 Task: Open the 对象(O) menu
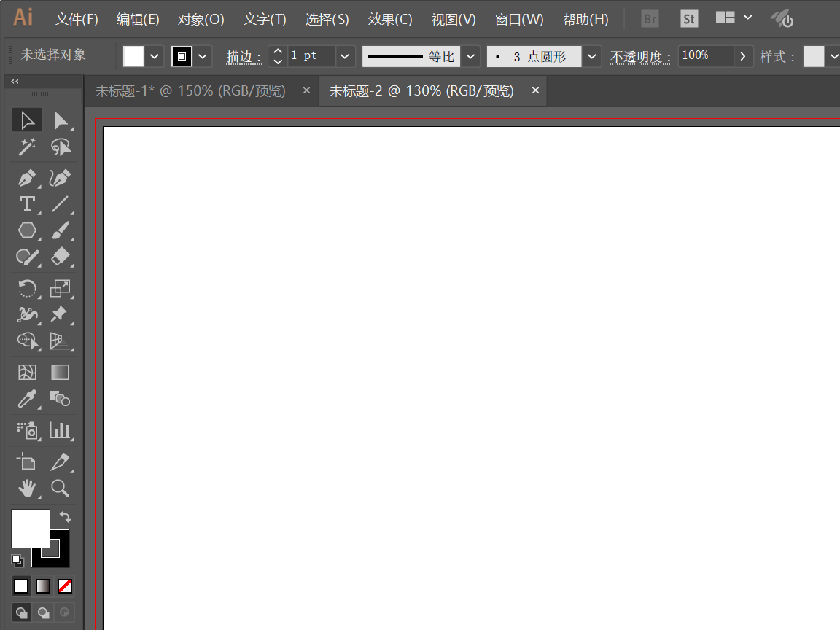[x=201, y=19]
